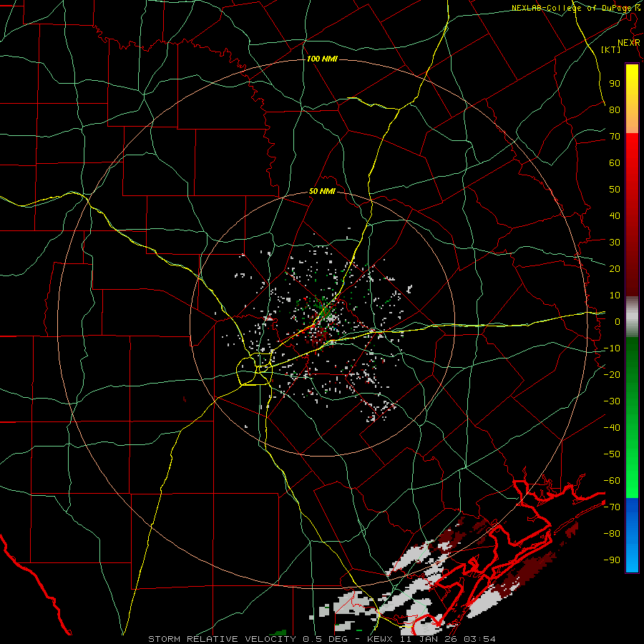
Task: Click STORM RELATIVE VELOCITY in the bottom caption
Action: point(222,639)
